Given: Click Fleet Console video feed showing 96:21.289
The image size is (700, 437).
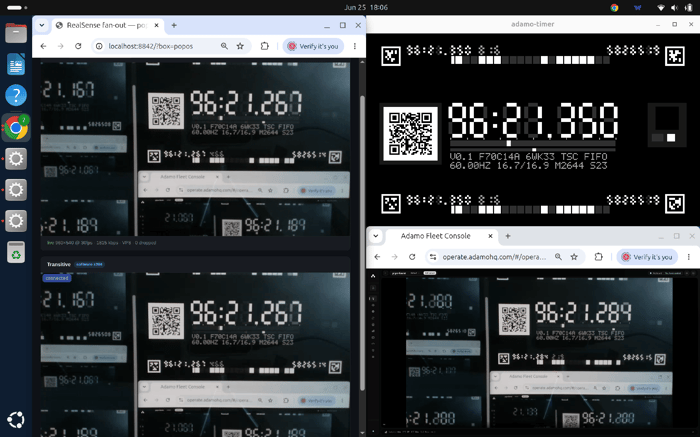Looking at the screenshot, I should tap(539, 352).
